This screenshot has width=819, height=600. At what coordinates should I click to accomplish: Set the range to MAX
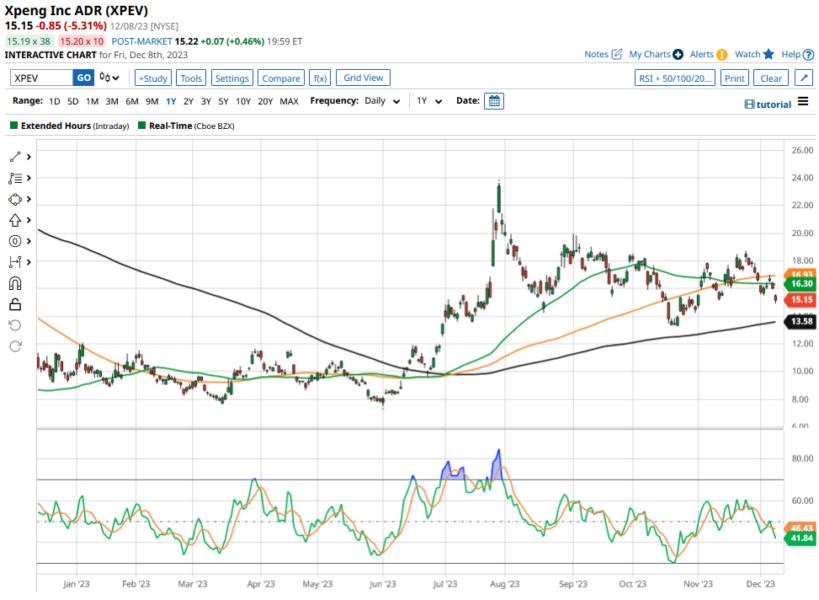tap(289, 101)
